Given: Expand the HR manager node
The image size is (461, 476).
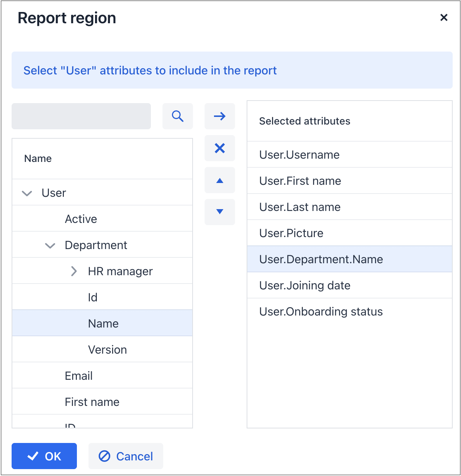Looking at the screenshot, I should [x=74, y=271].
